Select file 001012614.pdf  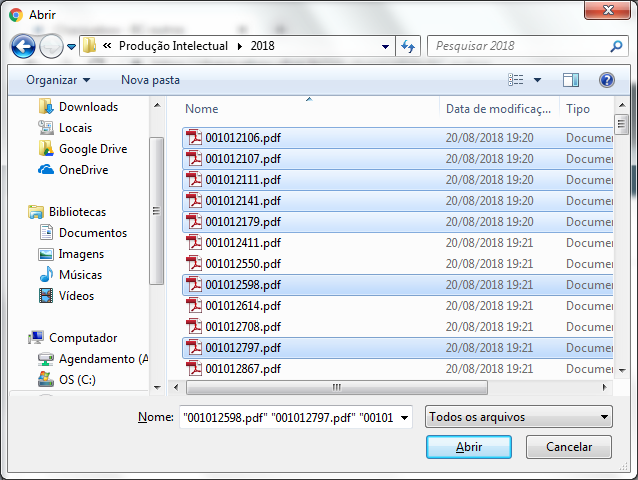(398, 306)
